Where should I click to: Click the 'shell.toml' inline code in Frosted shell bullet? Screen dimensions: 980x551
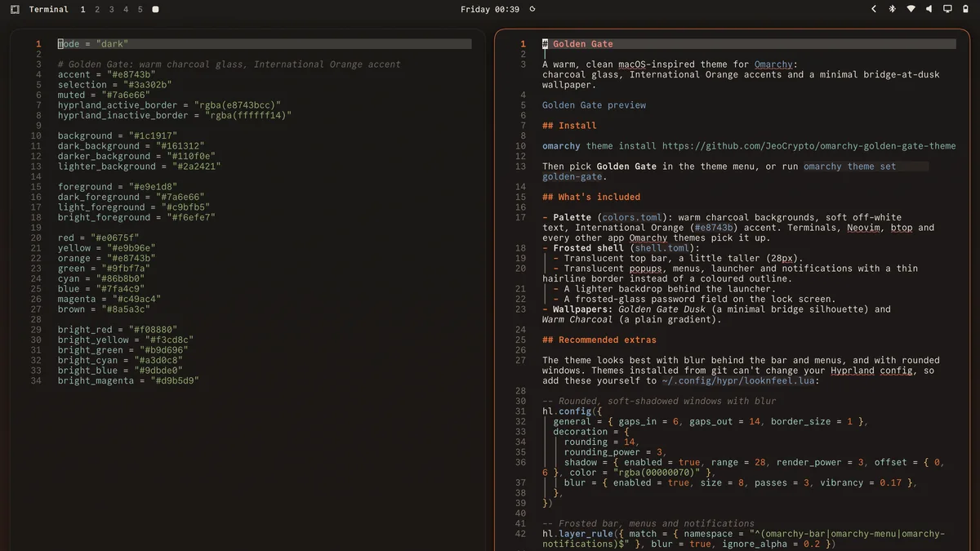[662, 248]
